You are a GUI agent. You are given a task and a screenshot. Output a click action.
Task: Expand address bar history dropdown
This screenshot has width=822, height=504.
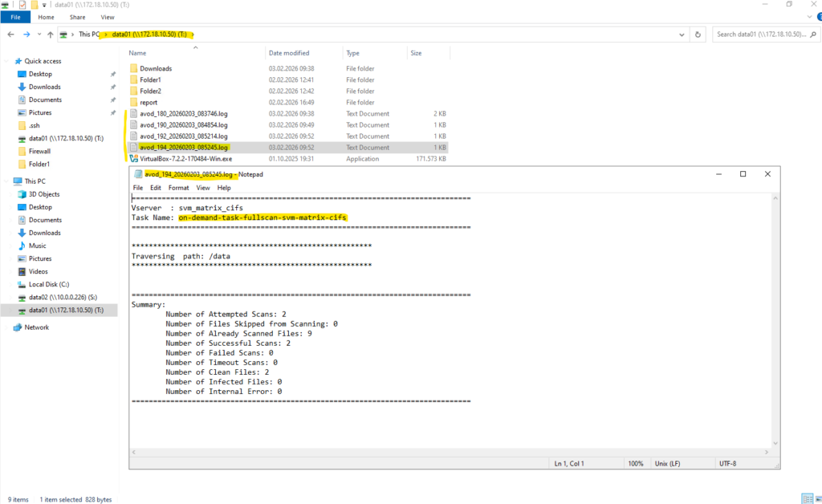(682, 35)
